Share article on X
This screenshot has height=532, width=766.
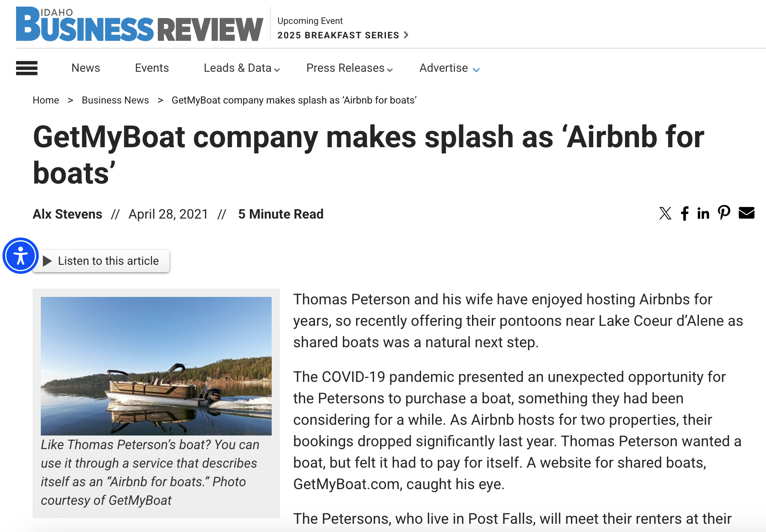(x=665, y=213)
